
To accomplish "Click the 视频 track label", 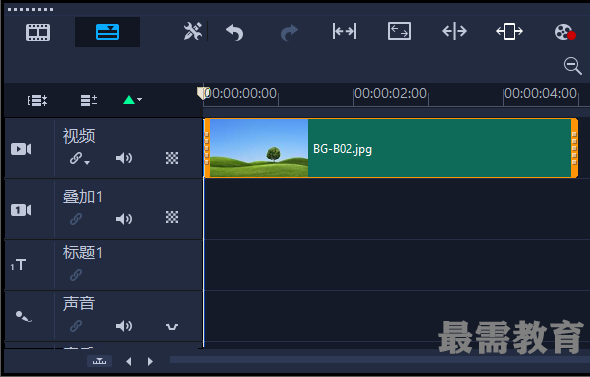I will coord(79,136).
